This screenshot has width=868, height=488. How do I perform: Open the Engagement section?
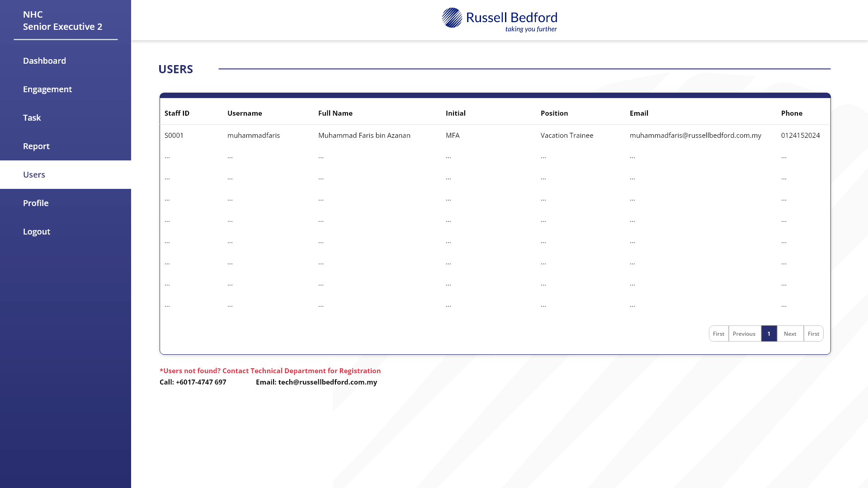tap(47, 89)
